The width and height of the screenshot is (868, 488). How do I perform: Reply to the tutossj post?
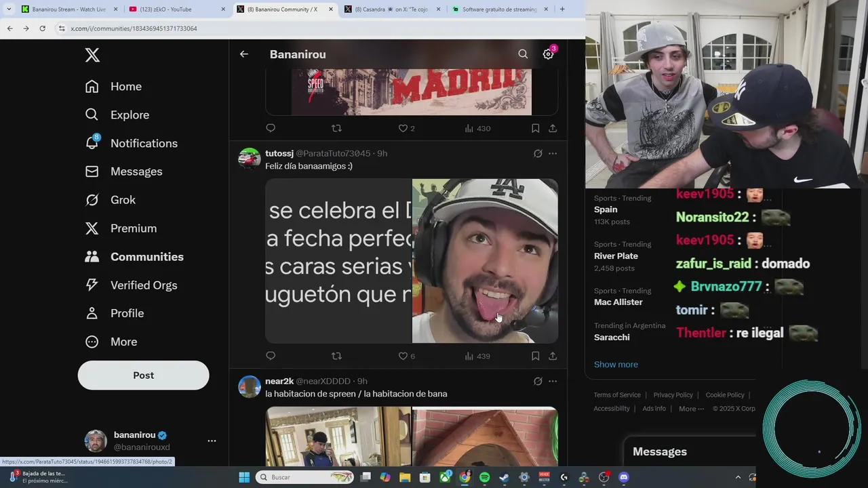coord(271,356)
